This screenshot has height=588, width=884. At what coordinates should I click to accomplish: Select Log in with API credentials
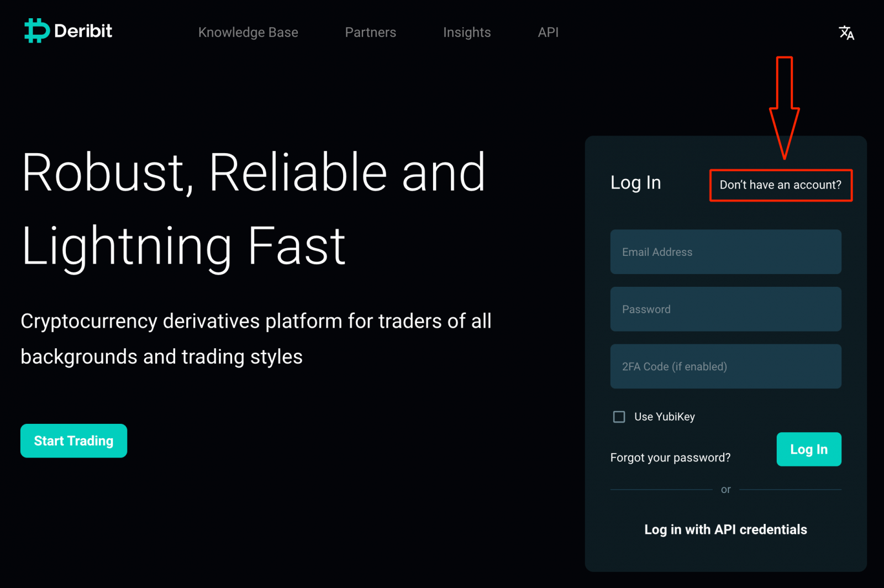tap(725, 529)
